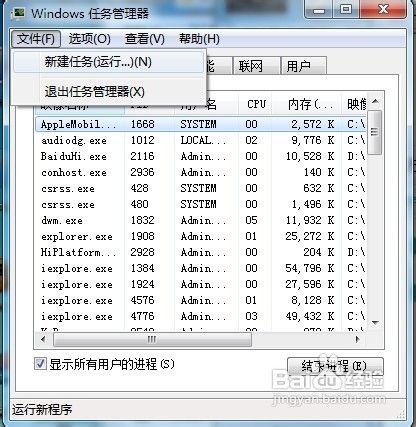The image size is (416, 427).
Task: Maximize the Task Manager window
Action: [346, 10]
